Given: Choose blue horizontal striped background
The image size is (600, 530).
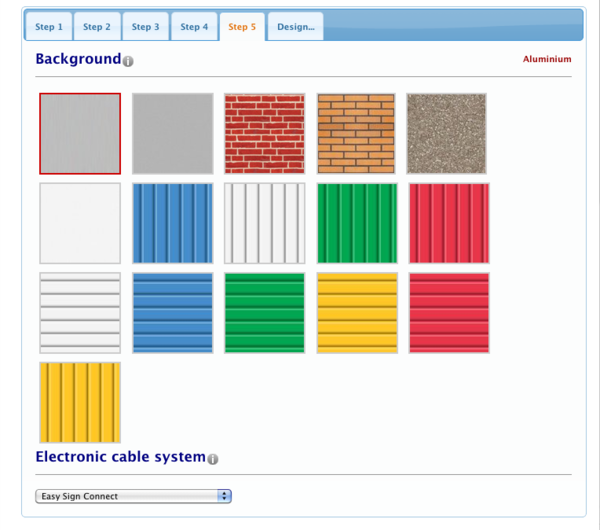Looking at the screenshot, I should [x=173, y=313].
